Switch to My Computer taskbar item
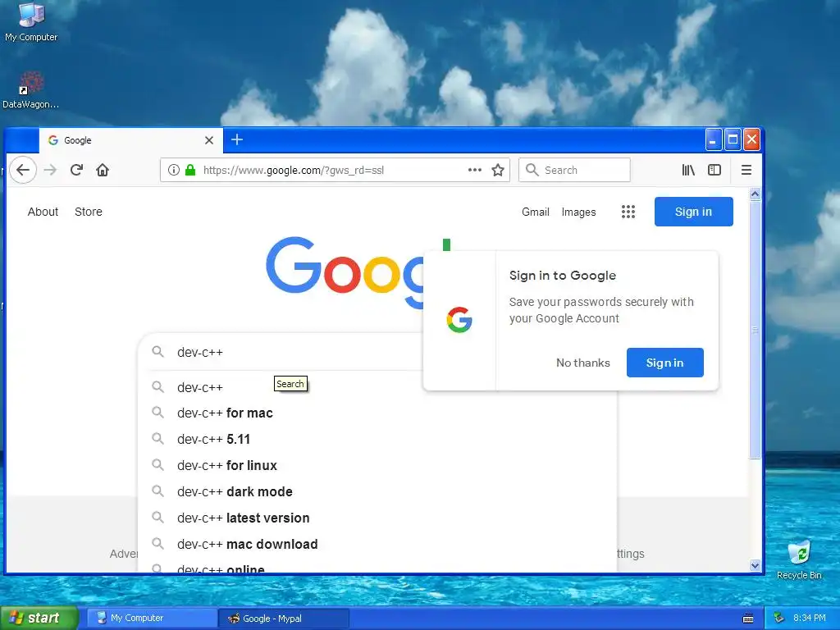840x630 pixels. 152,619
